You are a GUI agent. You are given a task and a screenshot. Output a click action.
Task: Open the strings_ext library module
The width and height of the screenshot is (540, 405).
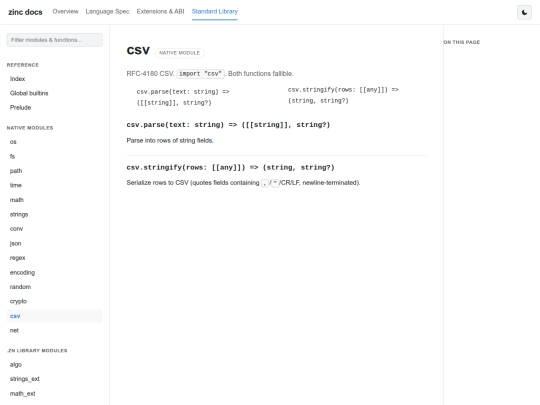point(55,379)
